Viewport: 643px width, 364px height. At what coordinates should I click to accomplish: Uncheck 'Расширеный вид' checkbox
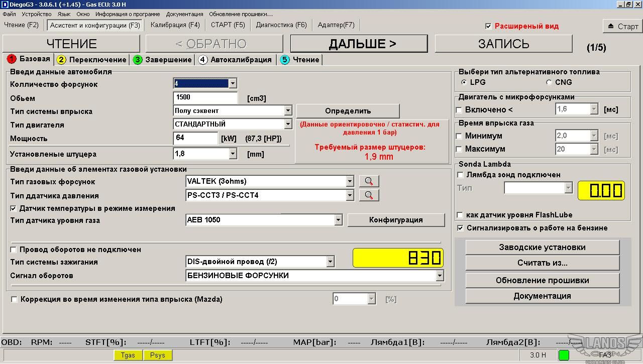pyautogui.click(x=488, y=26)
